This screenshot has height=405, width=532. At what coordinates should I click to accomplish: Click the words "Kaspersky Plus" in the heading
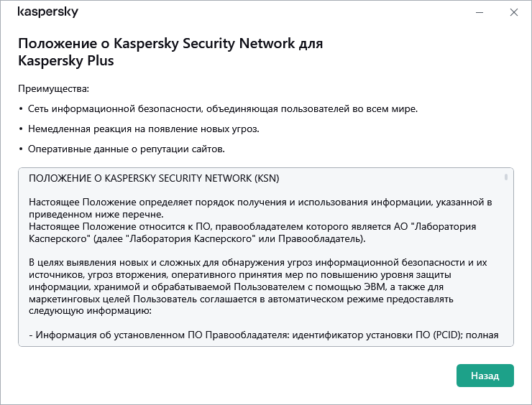(x=66, y=61)
